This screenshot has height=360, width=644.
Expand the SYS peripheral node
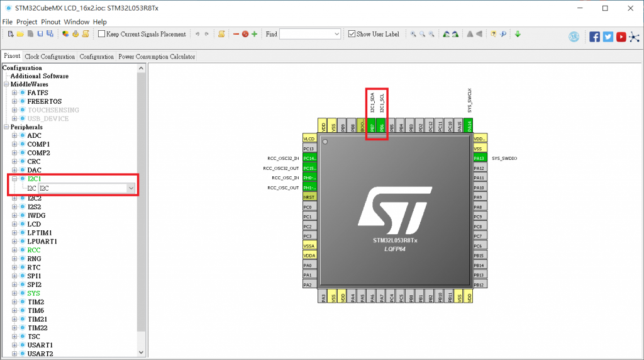tap(14, 293)
